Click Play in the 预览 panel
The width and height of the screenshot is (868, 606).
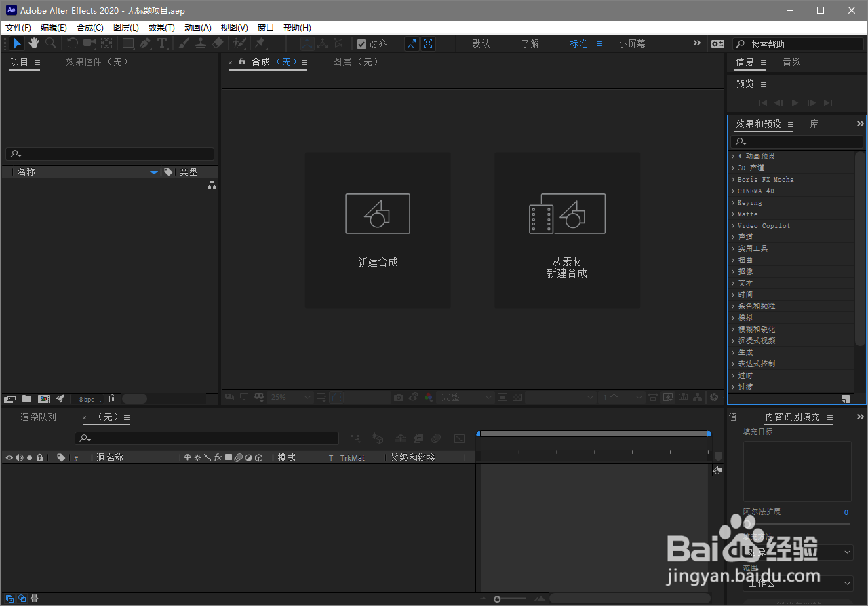coord(795,102)
